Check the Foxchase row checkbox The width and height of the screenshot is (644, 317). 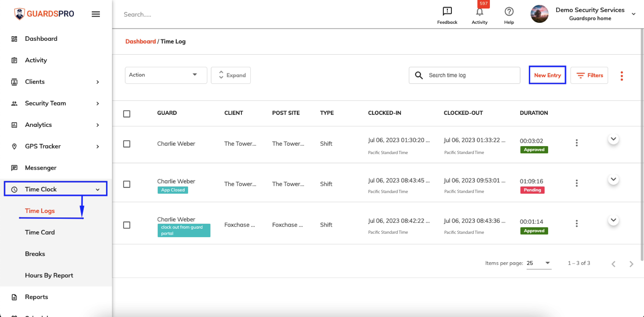127,225
